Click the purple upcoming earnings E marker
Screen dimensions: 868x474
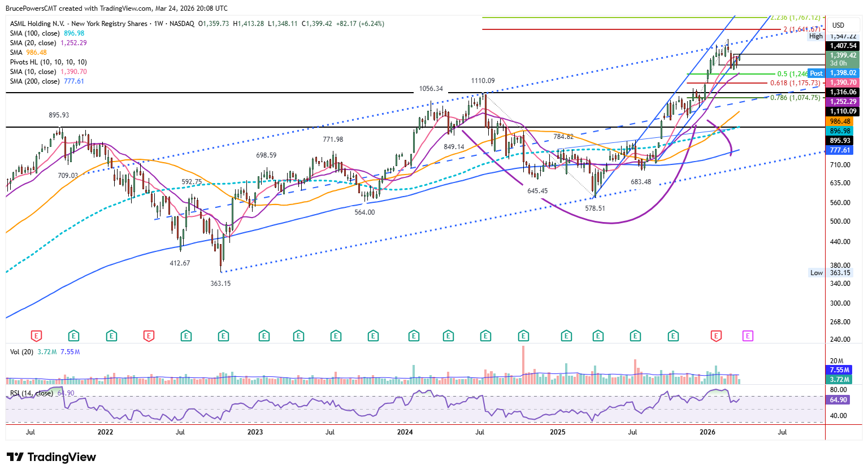point(748,336)
